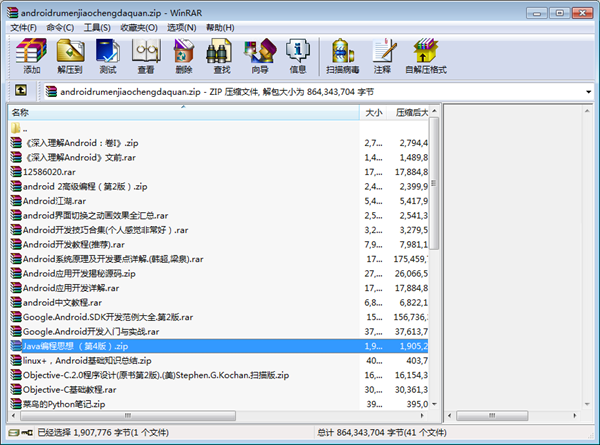600x445 pixels.
Task: Click archive icon of Android应用开发揭秘源码.zip
Action: click(x=16, y=273)
